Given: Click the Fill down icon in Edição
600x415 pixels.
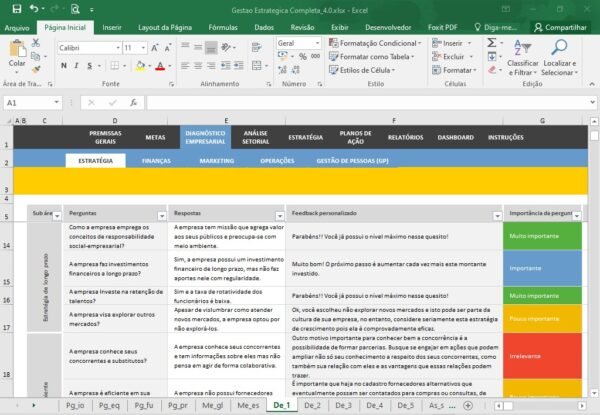Looking at the screenshot, I should click(492, 57).
